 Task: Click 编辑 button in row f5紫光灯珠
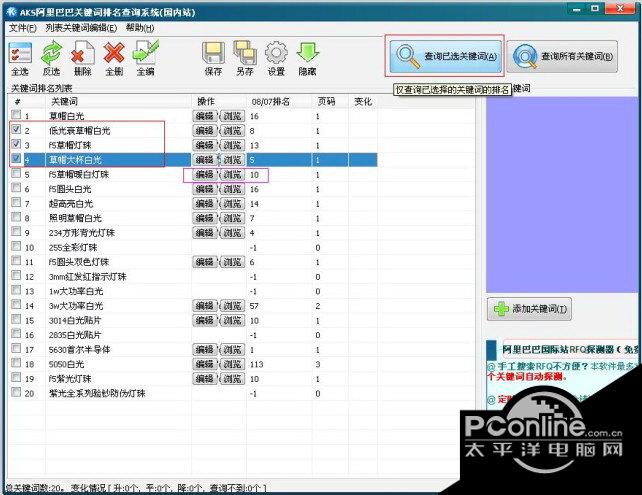point(205,379)
